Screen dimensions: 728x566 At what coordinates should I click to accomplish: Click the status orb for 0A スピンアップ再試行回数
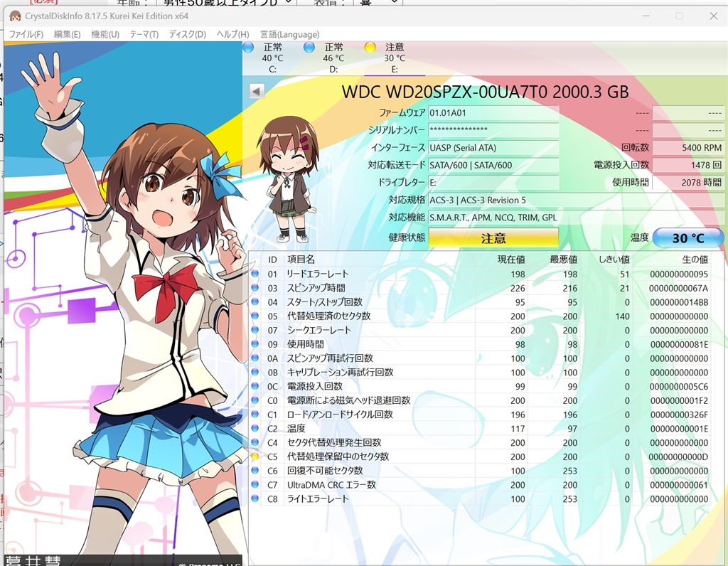255,358
